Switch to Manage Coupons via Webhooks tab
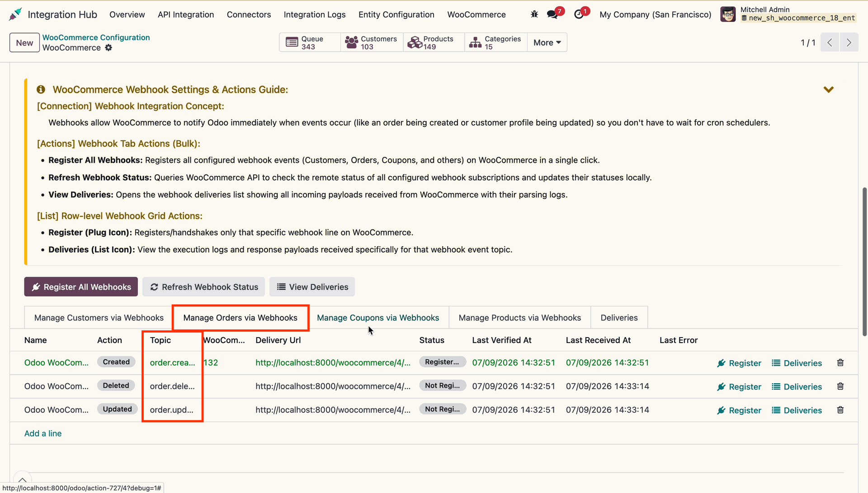Viewport: 868px width, 493px height. click(378, 318)
